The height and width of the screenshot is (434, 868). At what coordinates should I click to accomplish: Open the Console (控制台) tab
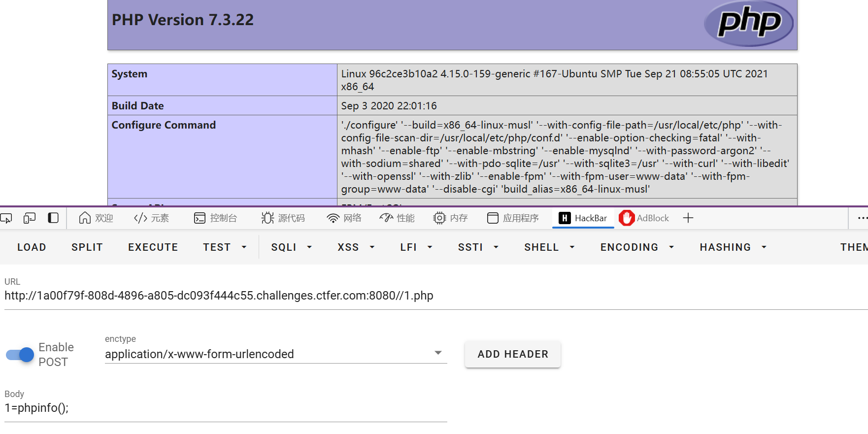(x=215, y=218)
